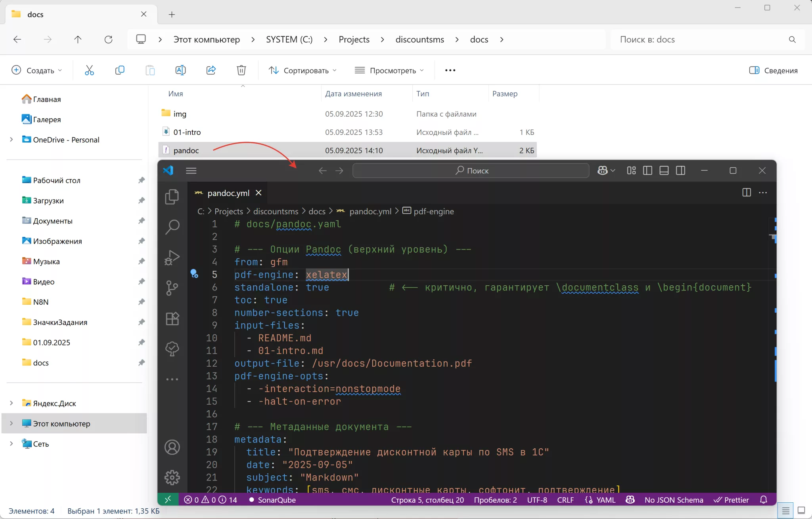Open the Accounts icon in the activity bar
Image resolution: width=812 pixels, height=519 pixels.
pyautogui.click(x=172, y=447)
